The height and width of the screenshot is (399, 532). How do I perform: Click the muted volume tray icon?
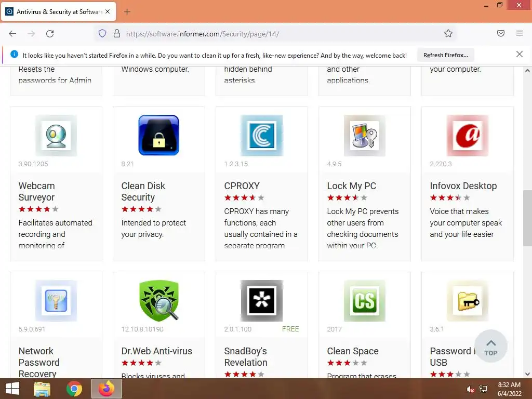pyautogui.click(x=470, y=389)
